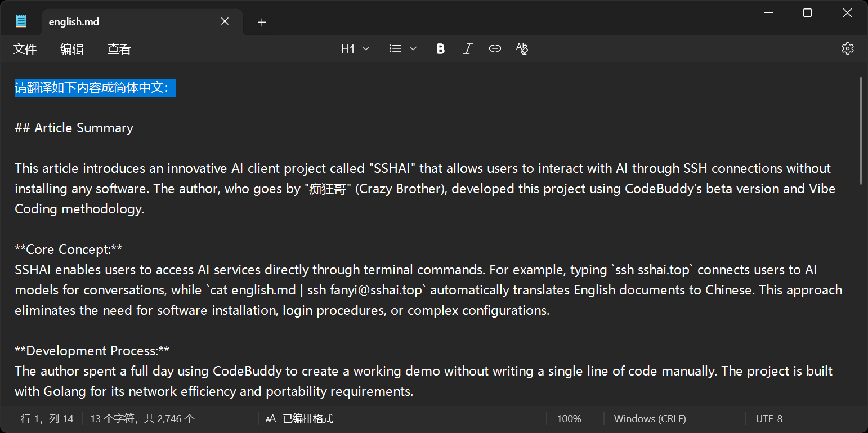Minimize the Notepad window
The height and width of the screenshot is (433, 868).
(x=768, y=13)
